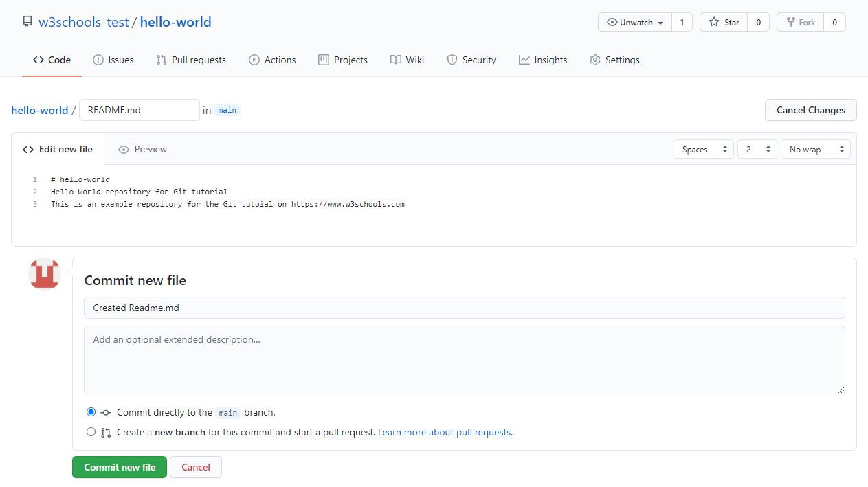The width and height of the screenshot is (868, 487).
Task: Select the Edit new file tab
Action: [x=58, y=149]
